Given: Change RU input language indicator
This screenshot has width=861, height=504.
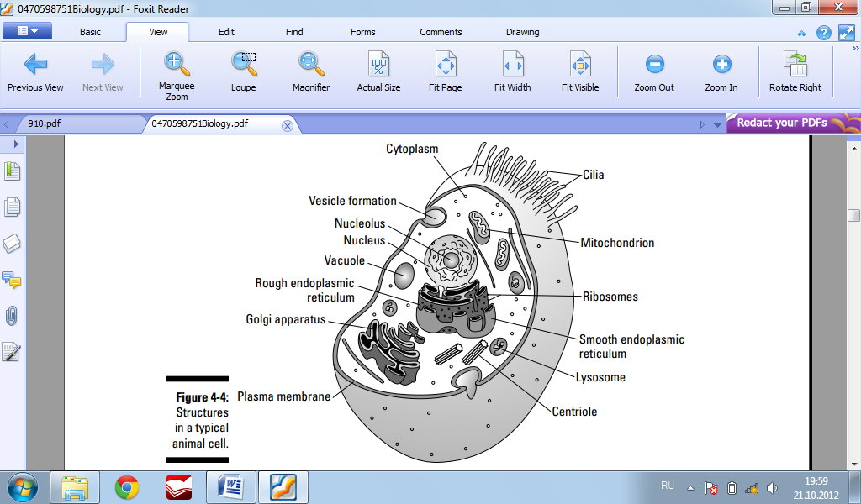Looking at the screenshot, I should (667, 486).
